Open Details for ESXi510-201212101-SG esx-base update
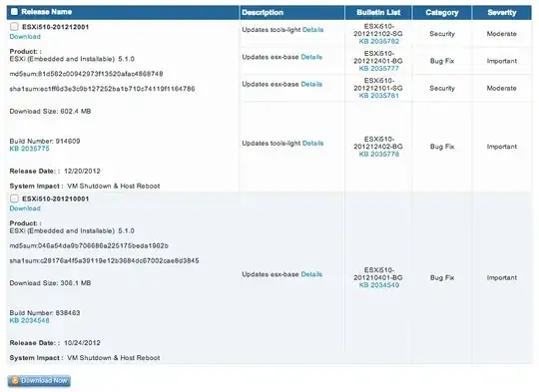The width and height of the screenshot is (539, 392). (x=311, y=84)
